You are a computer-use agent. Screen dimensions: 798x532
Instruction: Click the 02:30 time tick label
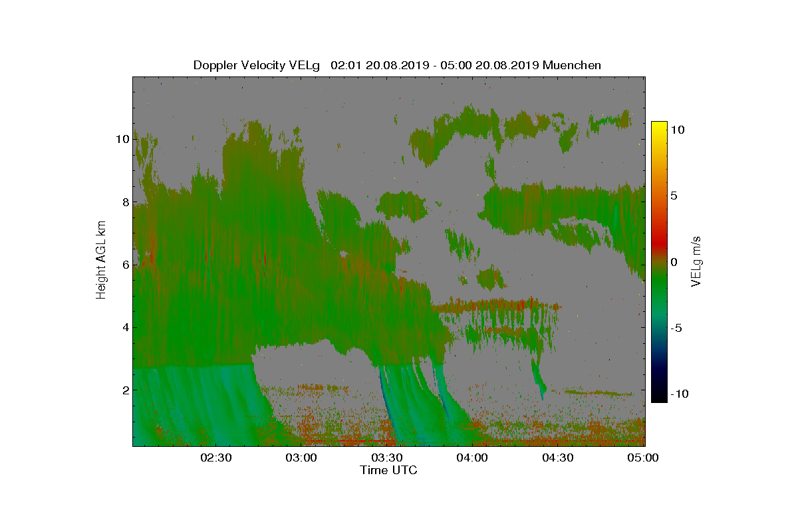(x=215, y=458)
